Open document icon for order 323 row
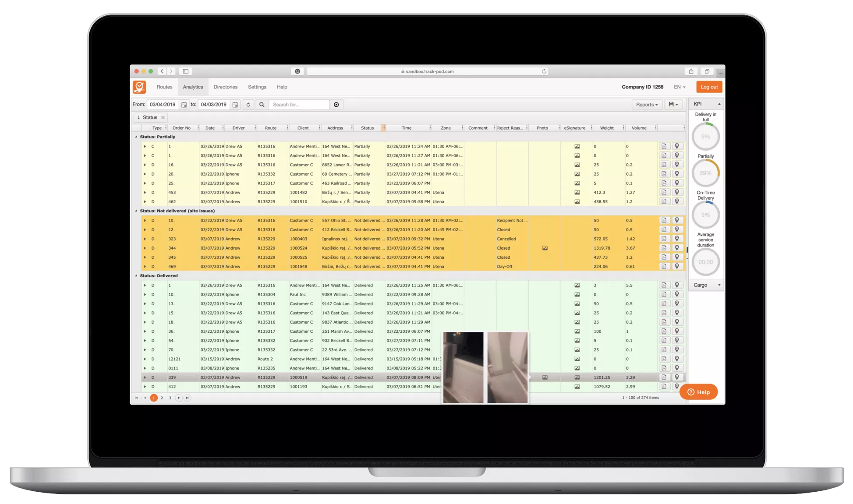 664,239
